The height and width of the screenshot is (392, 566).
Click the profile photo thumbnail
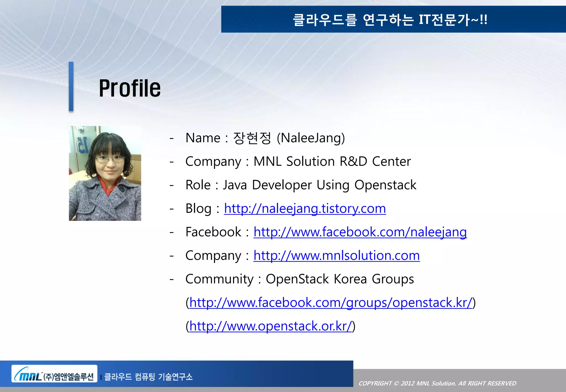pyautogui.click(x=105, y=173)
